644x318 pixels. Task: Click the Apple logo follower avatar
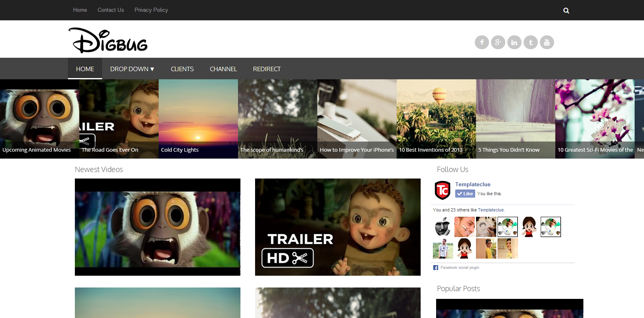[x=443, y=227]
